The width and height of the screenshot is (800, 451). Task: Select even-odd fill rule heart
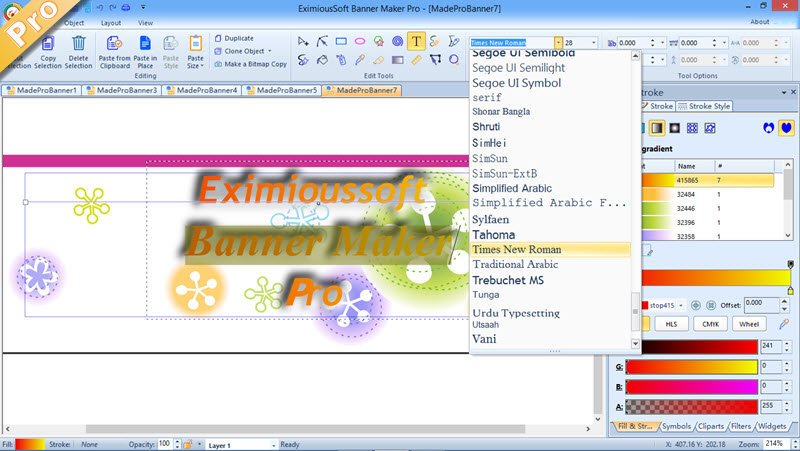click(x=768, y=128)
